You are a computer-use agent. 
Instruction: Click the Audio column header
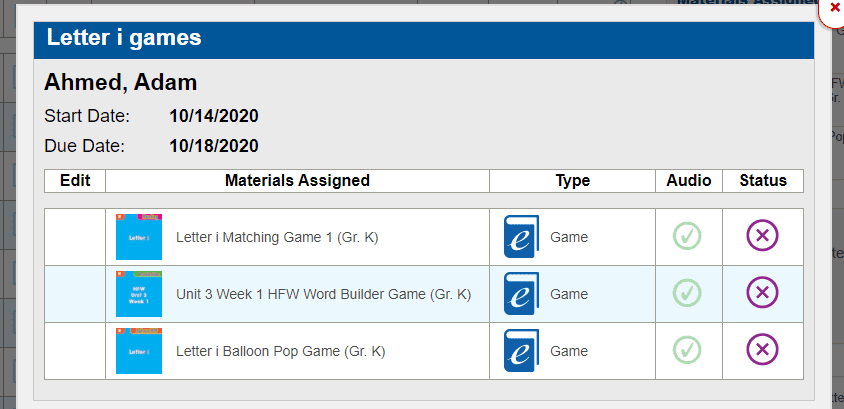689,181
